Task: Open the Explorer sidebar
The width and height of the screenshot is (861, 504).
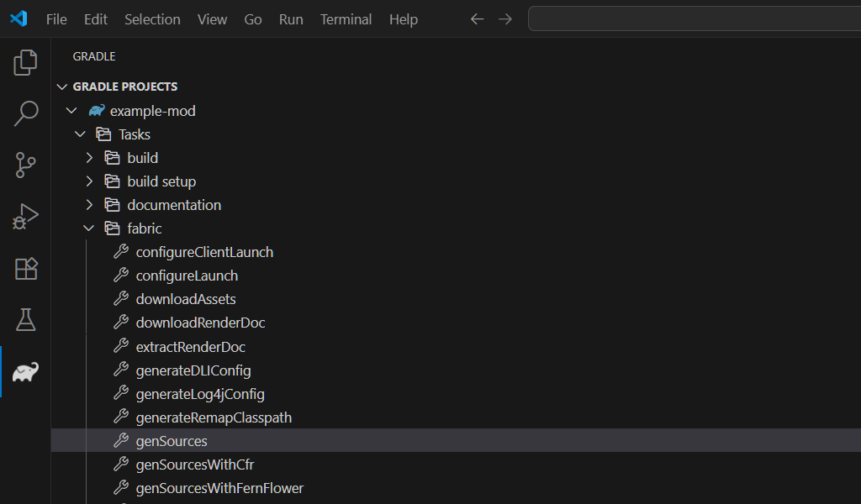Action: 25,61
